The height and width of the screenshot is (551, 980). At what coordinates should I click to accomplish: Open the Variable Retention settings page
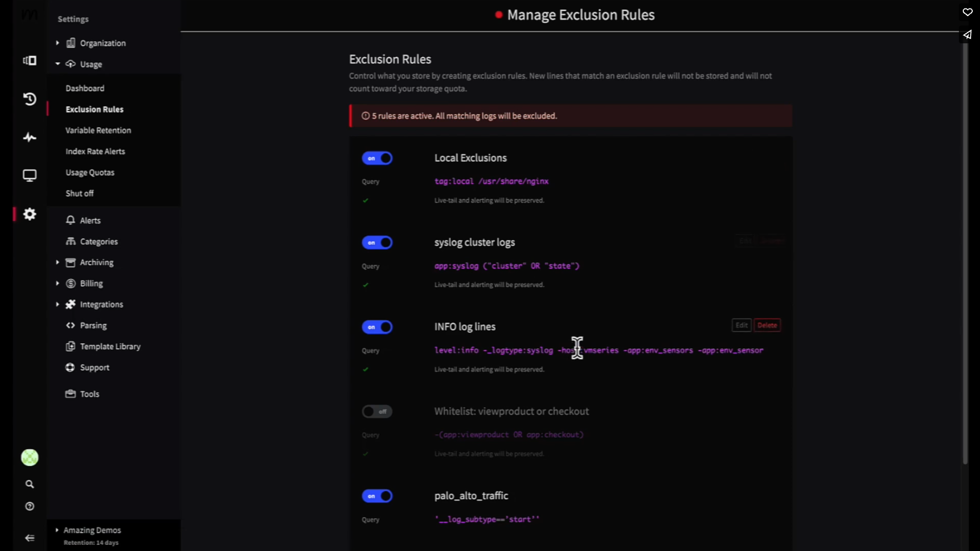pyautogui.click(x=98, y=130)
